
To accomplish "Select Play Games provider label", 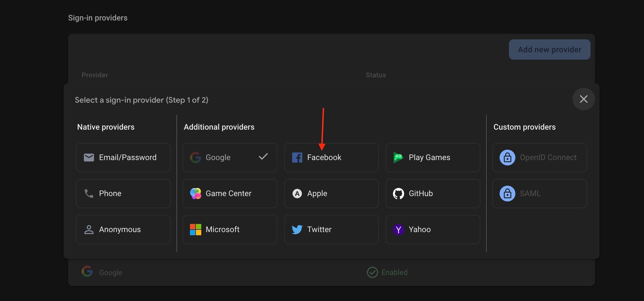I will [429, 157].
